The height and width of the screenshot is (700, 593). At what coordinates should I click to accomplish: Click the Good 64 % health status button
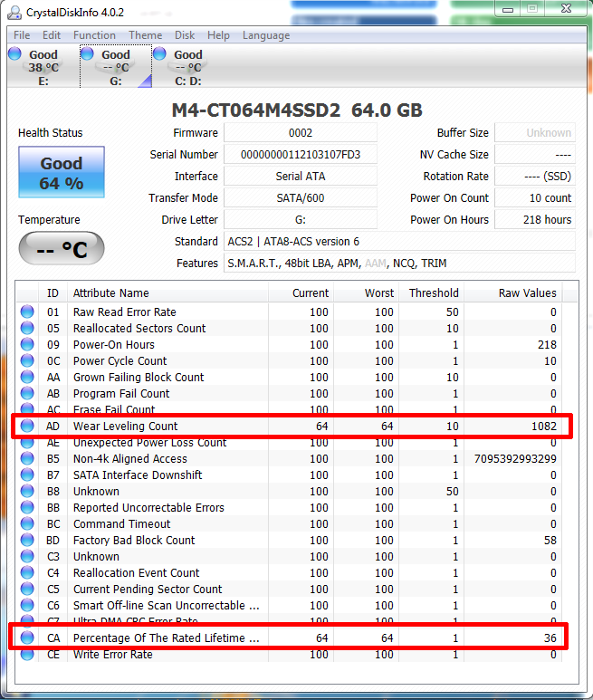pyautogui.click(x=62, y=172)
